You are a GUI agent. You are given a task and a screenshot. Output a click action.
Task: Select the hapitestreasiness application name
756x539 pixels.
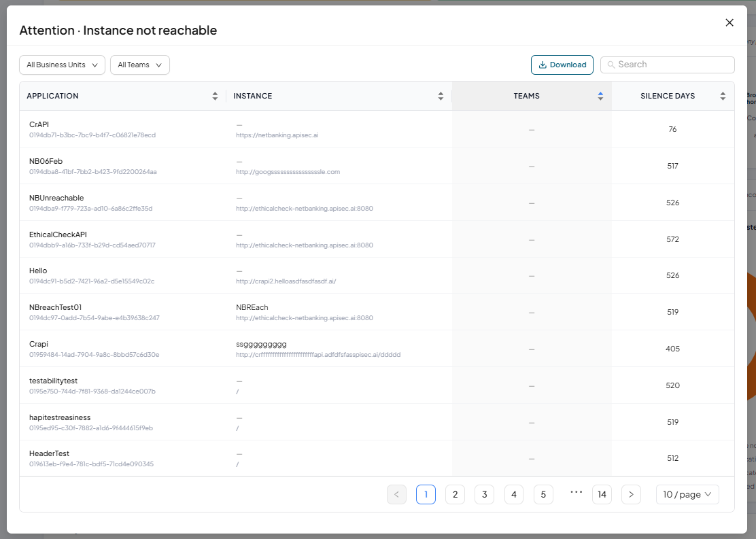[x=60, y=417]
